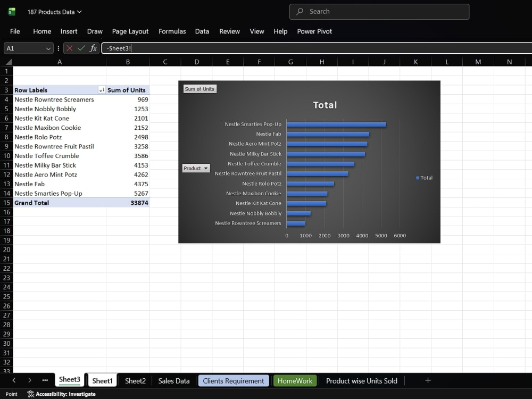Go to next sheet tab arrow

pyautogui.click(x=29, y=380)
